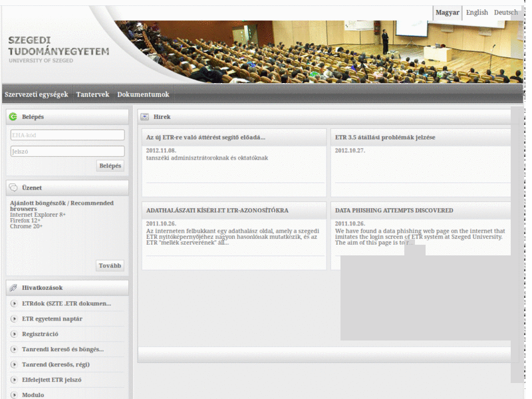Open Szervezeti egységek menu

pos(37,94)
